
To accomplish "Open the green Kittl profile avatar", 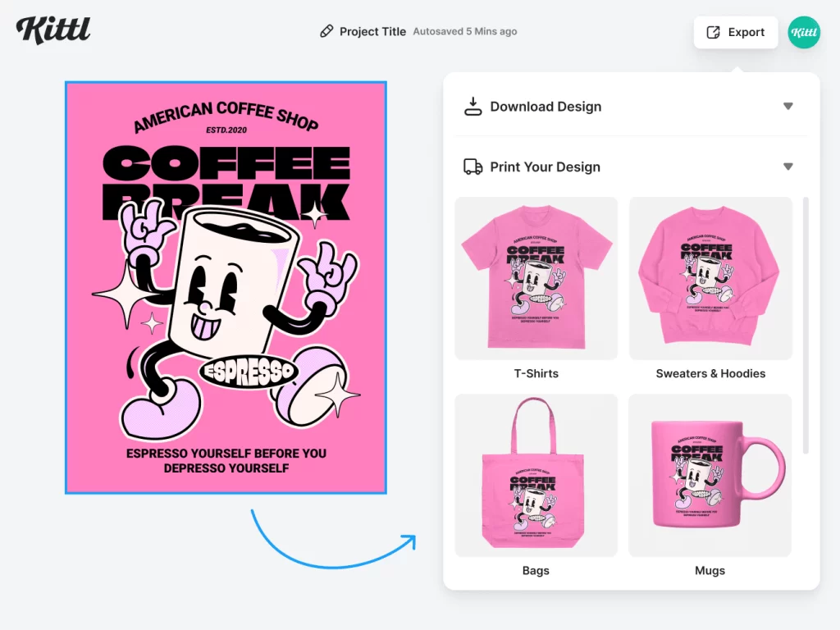I will pyautogui.click(x=804, y=33).
